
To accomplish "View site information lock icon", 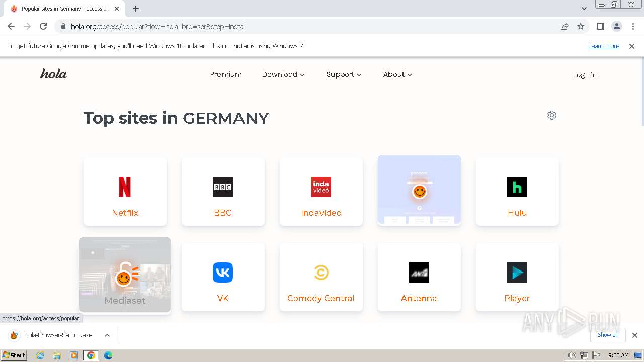I will [63, 26].
